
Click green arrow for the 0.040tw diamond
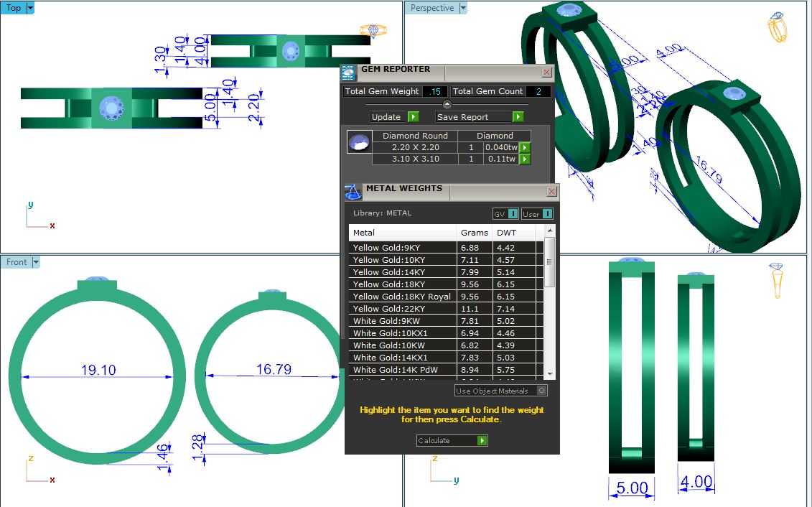tap(525, 147)
